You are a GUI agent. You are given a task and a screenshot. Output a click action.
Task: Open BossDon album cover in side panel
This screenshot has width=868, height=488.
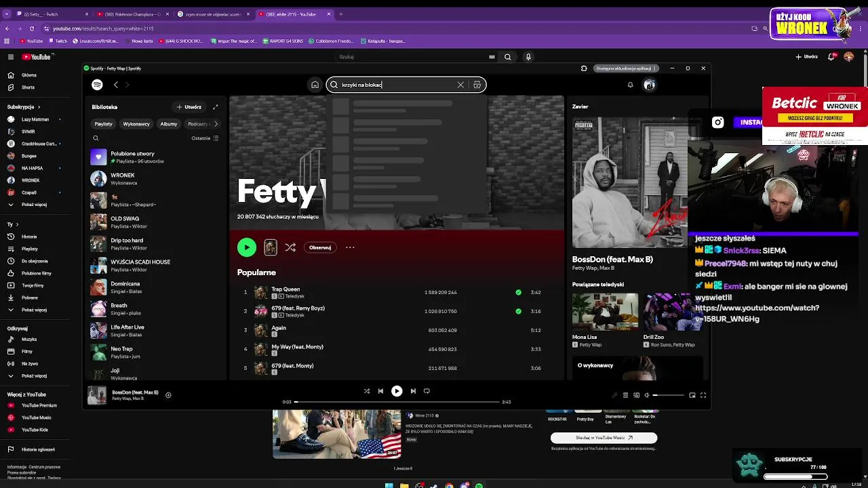[629, 183]
